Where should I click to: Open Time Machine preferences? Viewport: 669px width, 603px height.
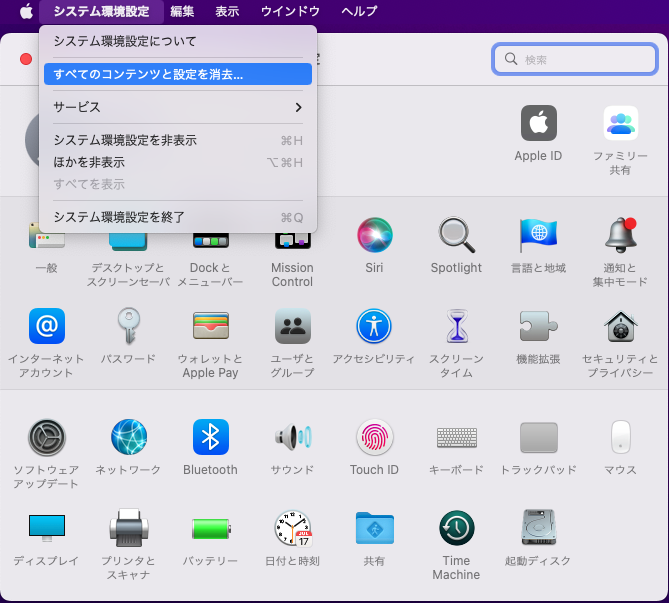click(456, 528)
